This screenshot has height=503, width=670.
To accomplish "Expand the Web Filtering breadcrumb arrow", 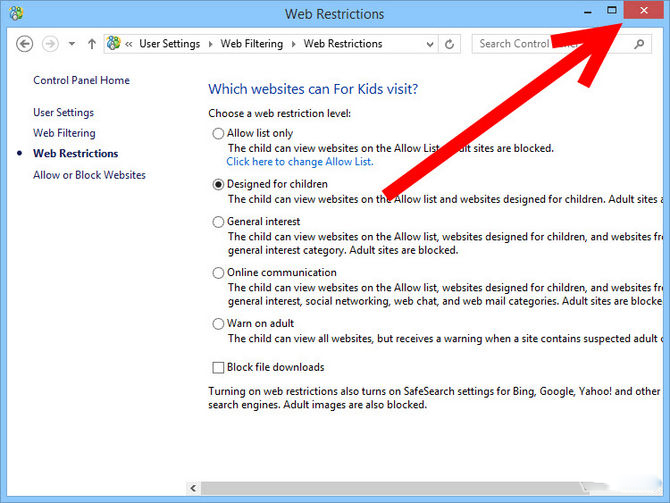I will coord(293,44).
